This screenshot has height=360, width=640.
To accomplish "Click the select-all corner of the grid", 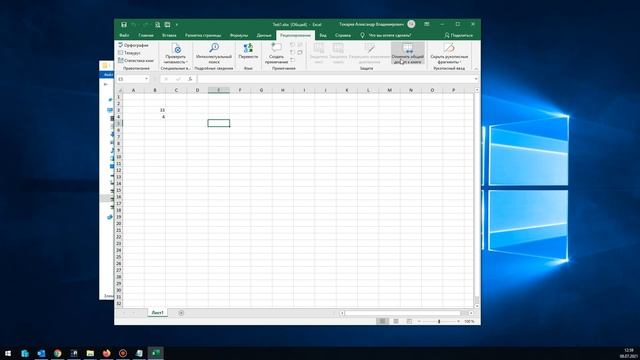I will tap(119, 90).
